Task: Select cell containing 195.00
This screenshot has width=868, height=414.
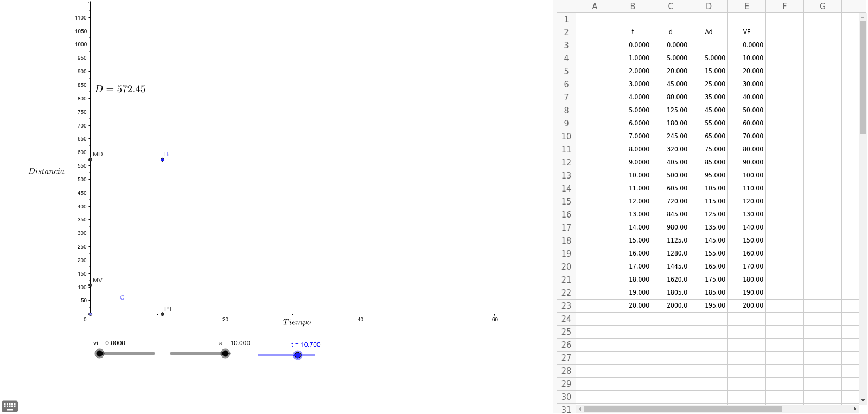Action: [709, 305]
